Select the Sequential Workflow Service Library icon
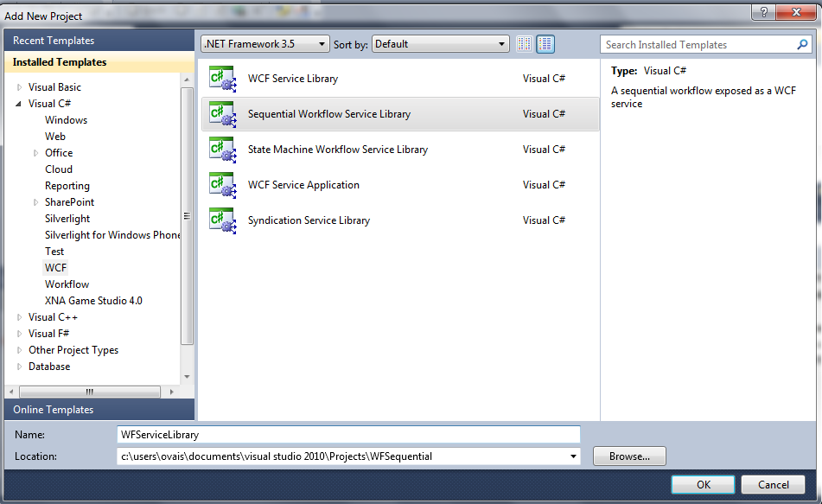This screenshot has height=504, width=822. click(x=222, y=113)
